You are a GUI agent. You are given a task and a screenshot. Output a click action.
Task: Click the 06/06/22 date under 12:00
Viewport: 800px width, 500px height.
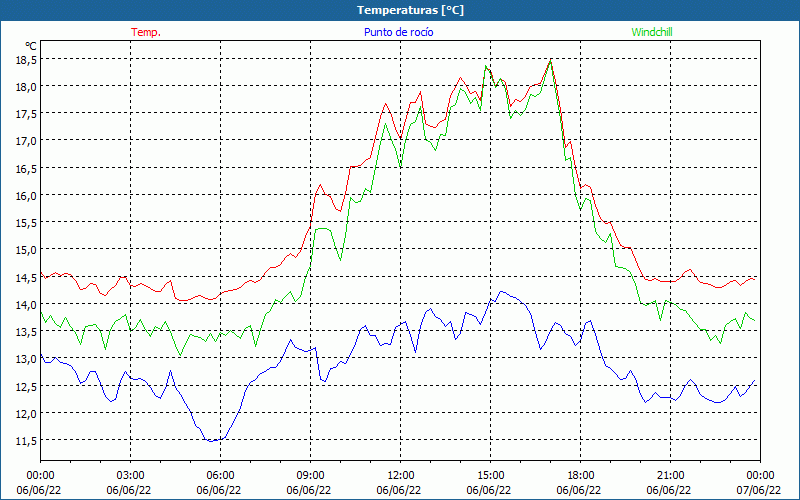pyautogui.click(x=399, y=490)
